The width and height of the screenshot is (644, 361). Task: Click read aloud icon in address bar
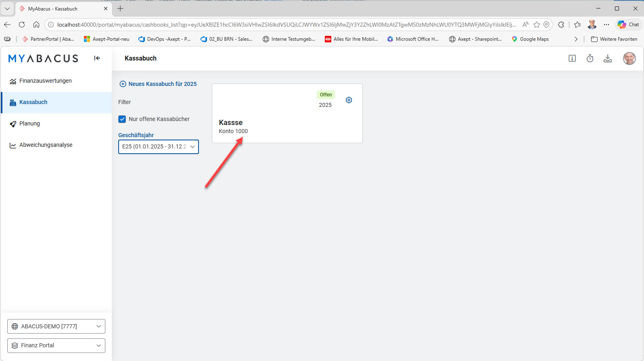525,25
